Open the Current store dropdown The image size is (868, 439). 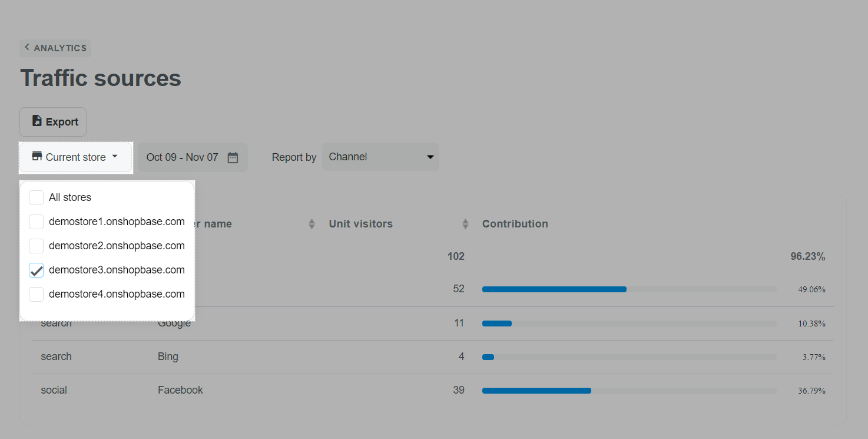[x=76, y=157]
